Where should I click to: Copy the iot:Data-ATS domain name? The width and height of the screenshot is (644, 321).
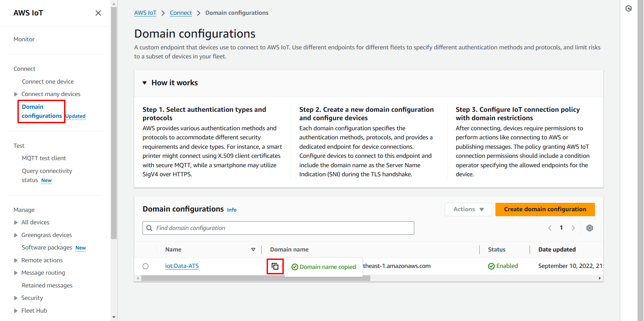(x=275, y=266)
